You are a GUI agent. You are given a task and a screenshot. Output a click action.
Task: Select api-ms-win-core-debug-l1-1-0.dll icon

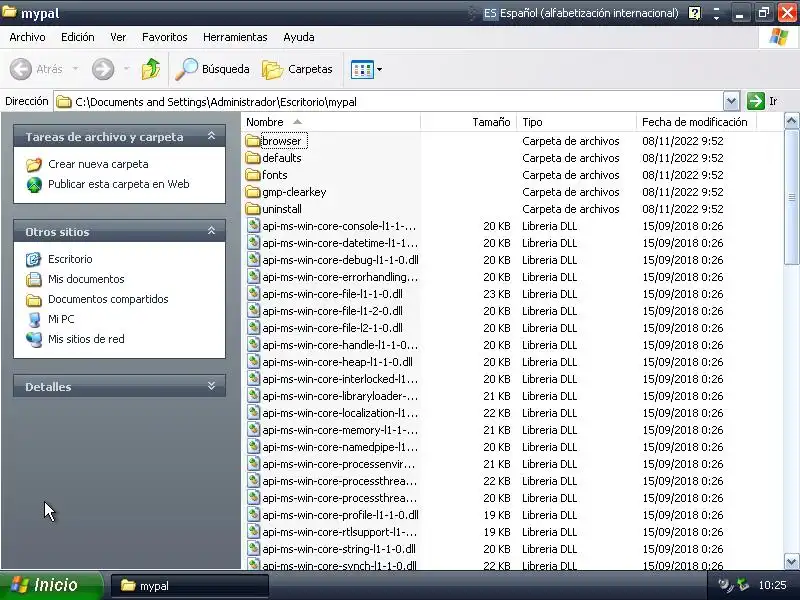[x=254, y=259]
